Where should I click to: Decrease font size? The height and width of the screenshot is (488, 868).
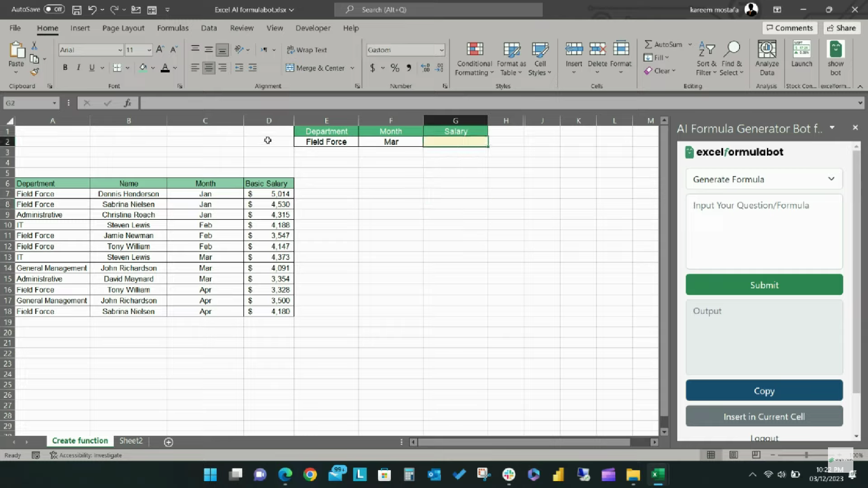click(x=173, y=50)
